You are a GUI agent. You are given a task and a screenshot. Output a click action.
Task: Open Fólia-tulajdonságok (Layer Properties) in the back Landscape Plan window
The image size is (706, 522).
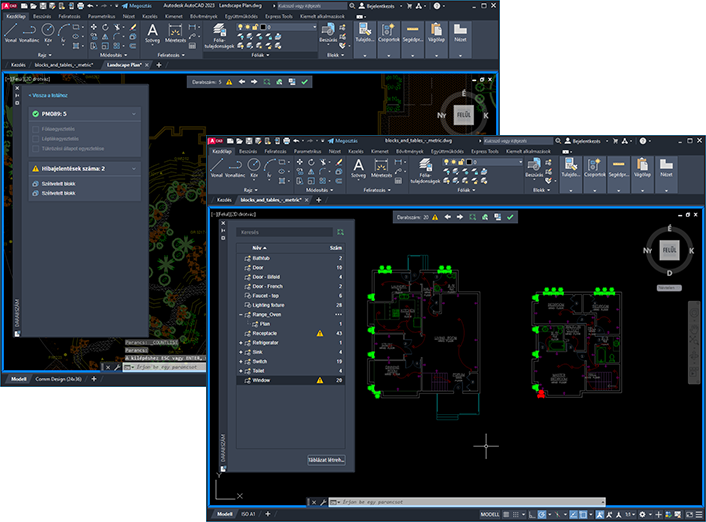[x=220, y=36]
